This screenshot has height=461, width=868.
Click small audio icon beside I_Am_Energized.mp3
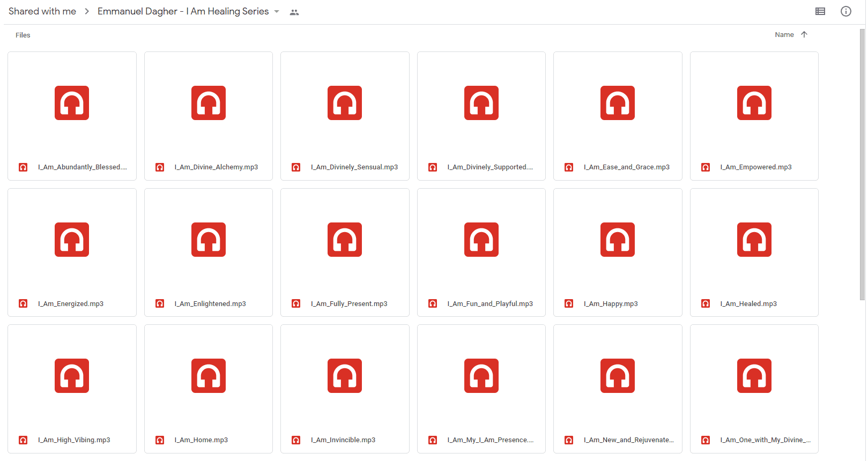click(x=23, y=304)
